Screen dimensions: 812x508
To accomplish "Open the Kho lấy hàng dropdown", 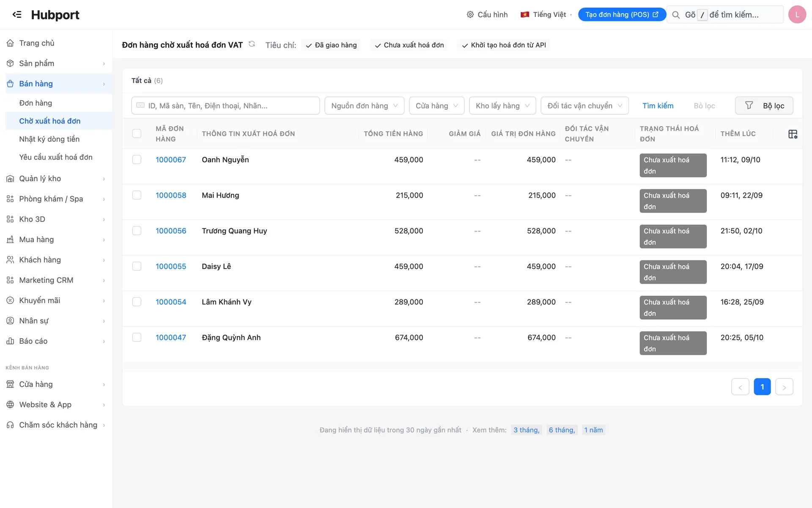I will click(502, 106).
